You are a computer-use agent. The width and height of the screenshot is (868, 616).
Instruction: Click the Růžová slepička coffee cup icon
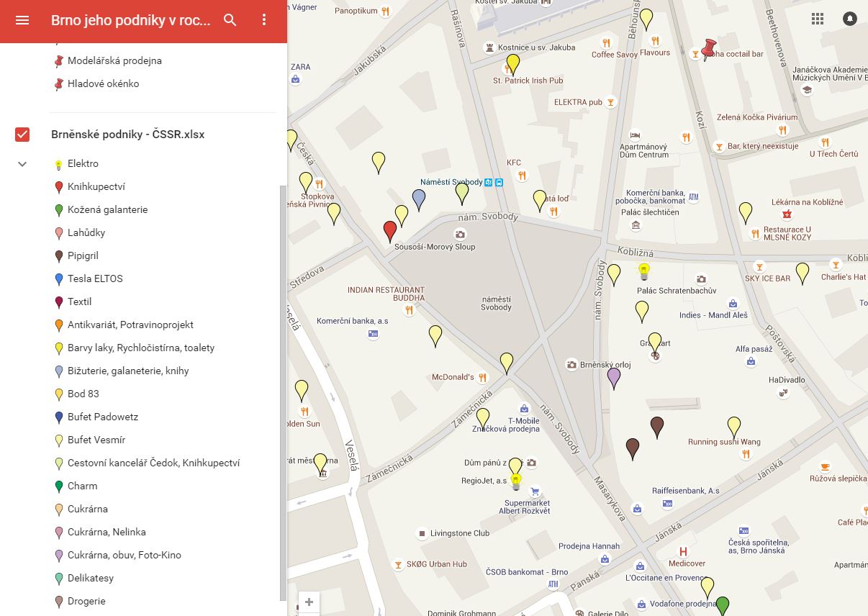pyautogui.click(x=825, y=466)
